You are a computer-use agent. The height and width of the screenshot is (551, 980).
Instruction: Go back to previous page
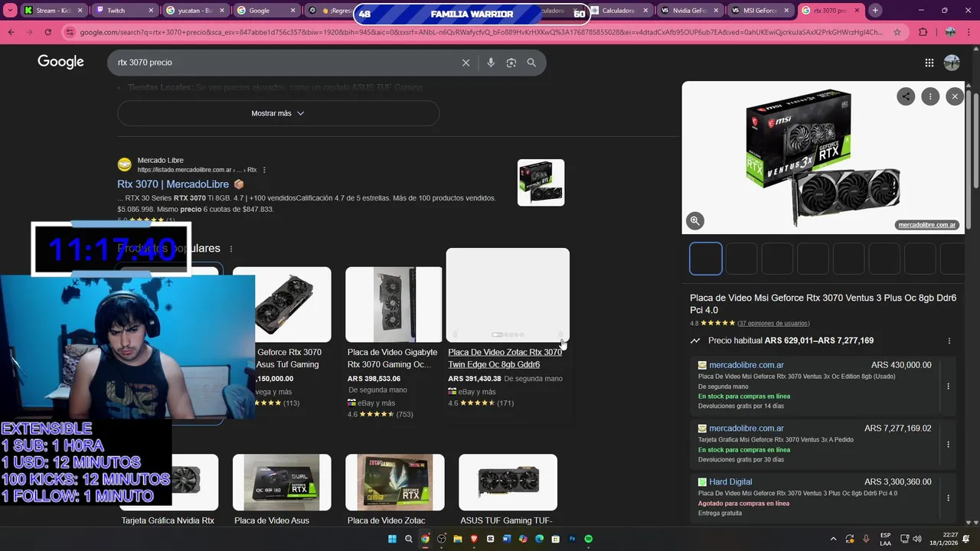click(11, 32)
